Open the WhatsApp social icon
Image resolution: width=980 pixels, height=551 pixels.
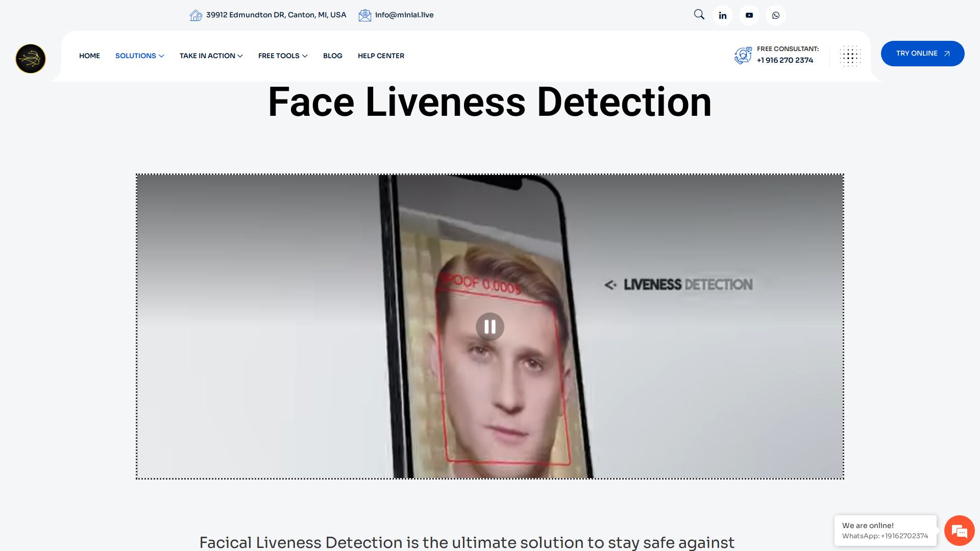pyautogui.click(x=776, y=15)
